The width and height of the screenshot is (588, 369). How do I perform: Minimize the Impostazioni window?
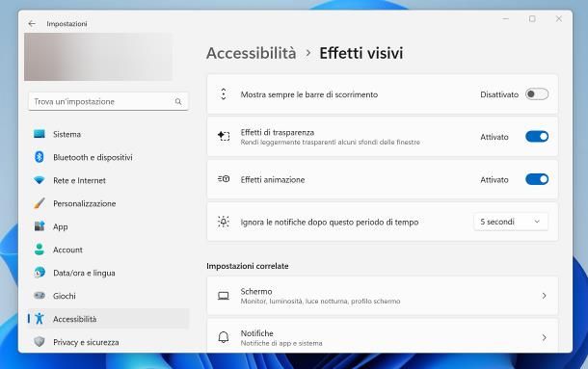(505, 18)
